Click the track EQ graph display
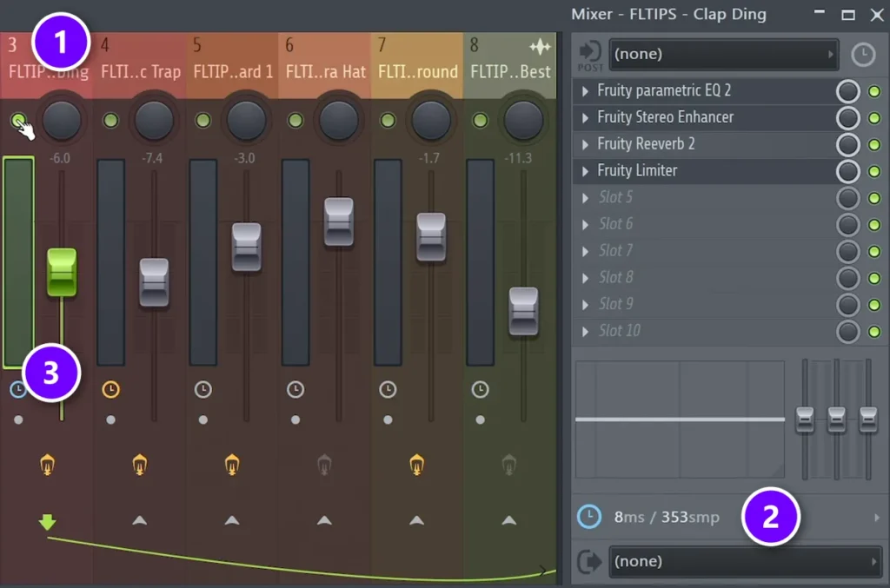The height and width of the screenshot is (588, 890). 680,419
